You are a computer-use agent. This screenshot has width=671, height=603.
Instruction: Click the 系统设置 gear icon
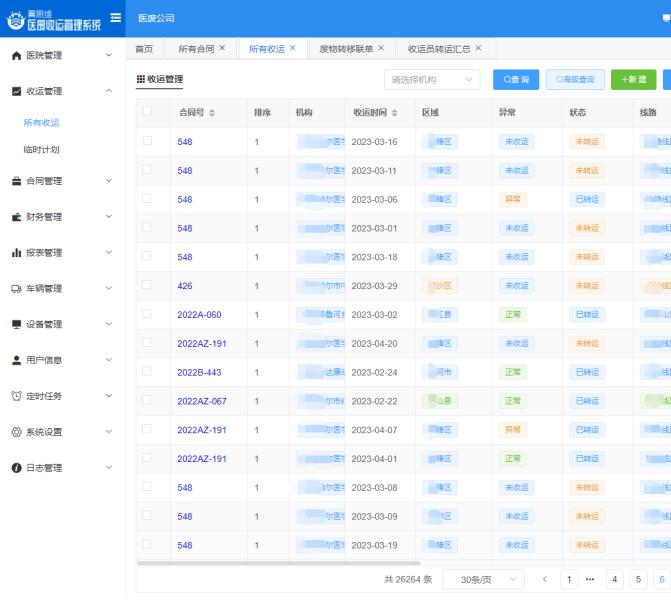16,432
